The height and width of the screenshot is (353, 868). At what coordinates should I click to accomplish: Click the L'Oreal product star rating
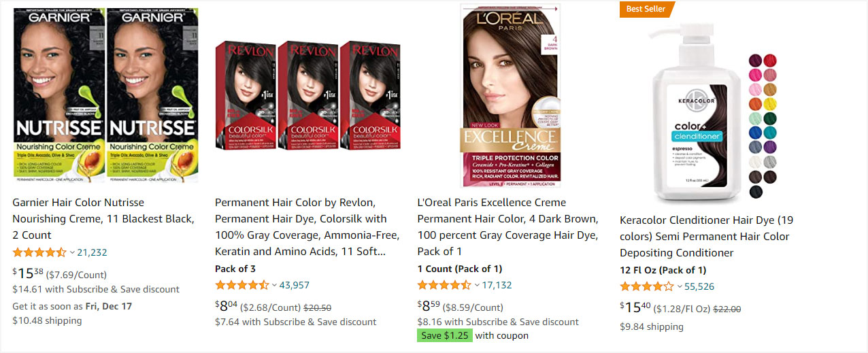click(444, 285)
